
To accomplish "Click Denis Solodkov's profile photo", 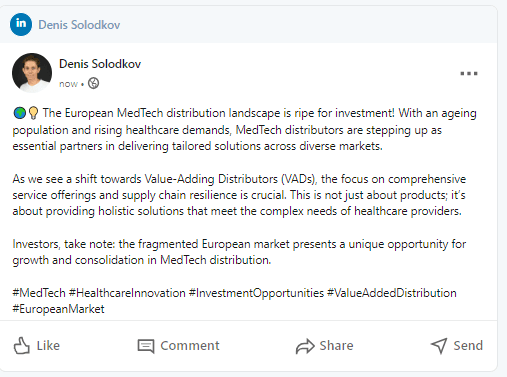I will (32, 73).
